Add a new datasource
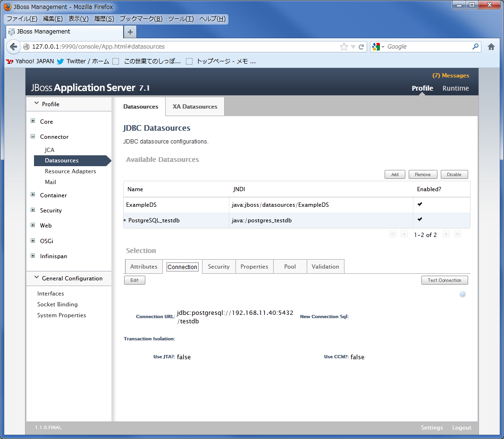The width and height of the screenshot is (504, 439). tap(395, 174)
